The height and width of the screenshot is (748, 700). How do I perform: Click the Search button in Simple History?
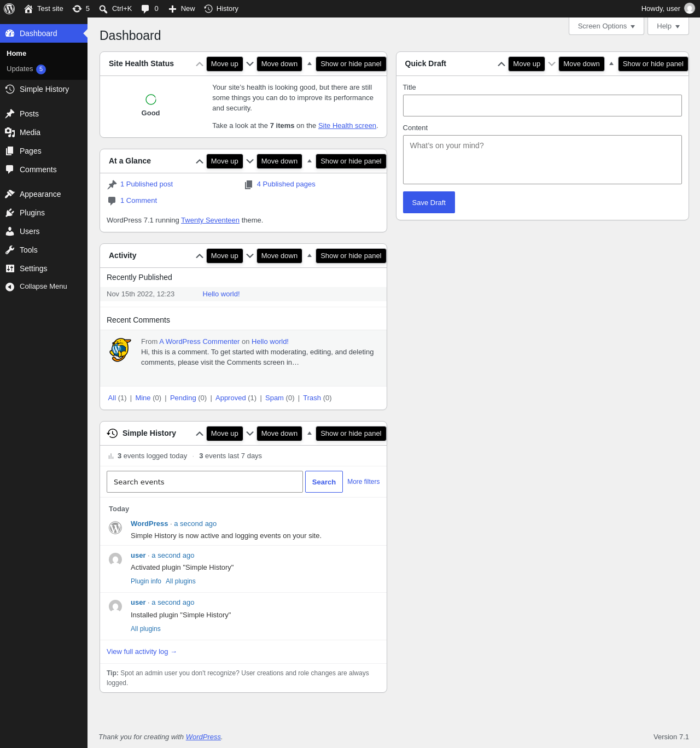tap(324, 482)
